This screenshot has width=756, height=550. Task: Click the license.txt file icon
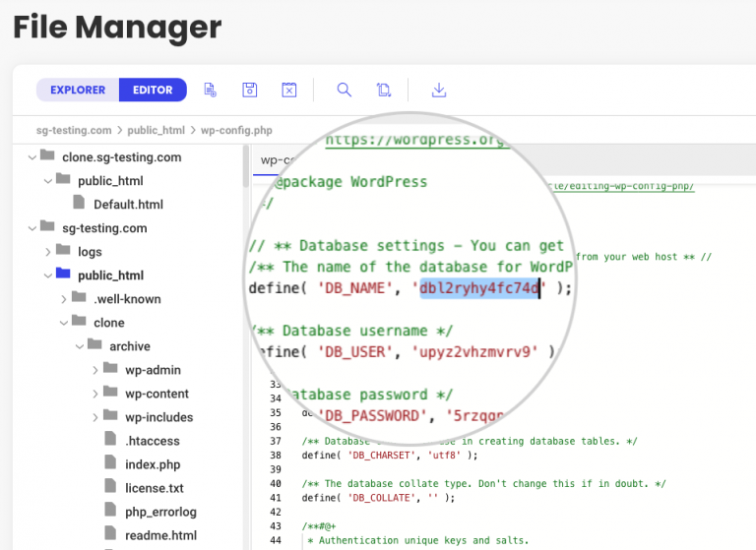click(110, 486)
